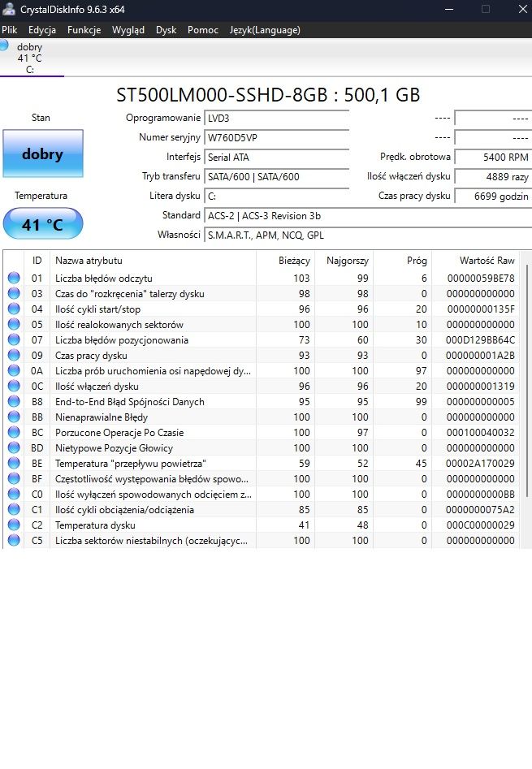This screenshot has height=769, width=532.
Task: Click the attribute list vertical scrollbar
Action: coord(527,380)
